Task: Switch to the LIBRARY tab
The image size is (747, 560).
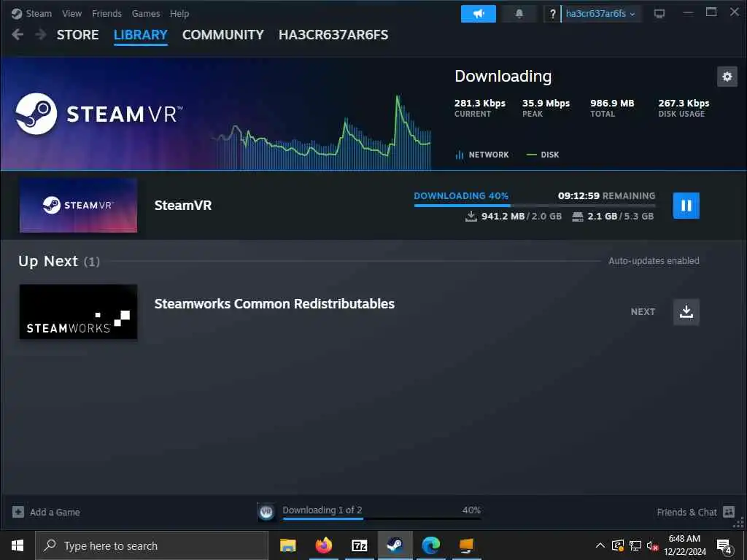Action: coord(141,35)
